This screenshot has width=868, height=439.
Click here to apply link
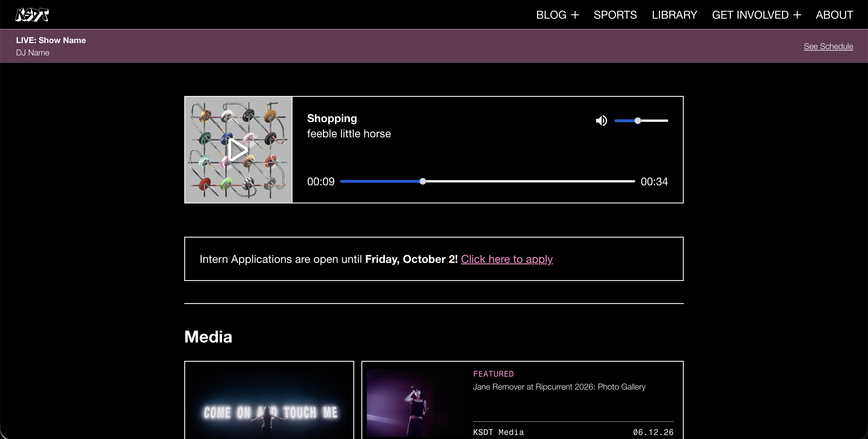(506, 259)
